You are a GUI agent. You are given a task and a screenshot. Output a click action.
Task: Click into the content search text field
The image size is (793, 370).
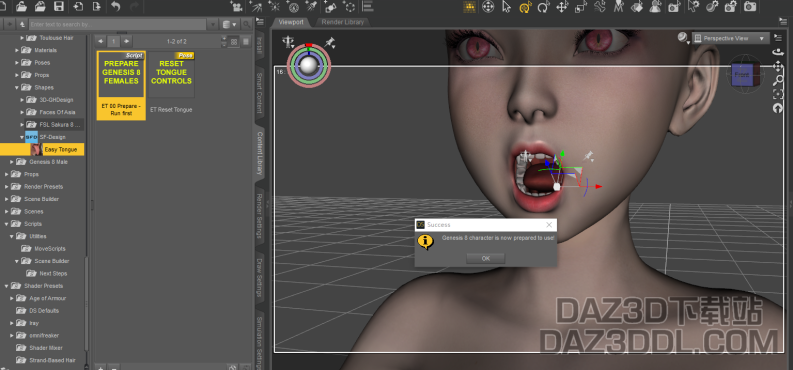117,24
